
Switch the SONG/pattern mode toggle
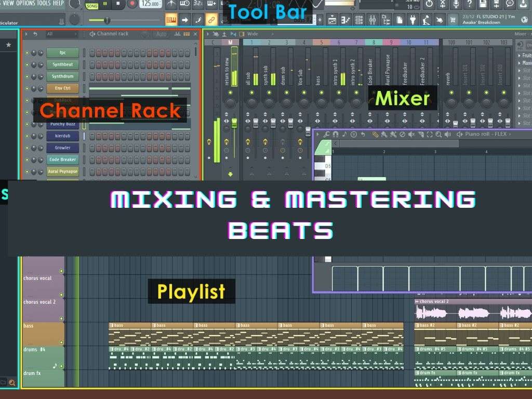[x=91, y=6]
